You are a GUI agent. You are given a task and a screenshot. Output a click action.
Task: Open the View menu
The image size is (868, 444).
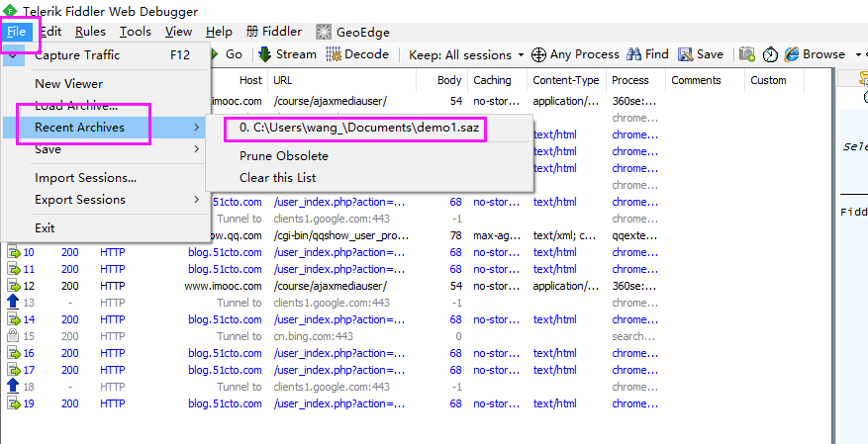click(179, 32)
